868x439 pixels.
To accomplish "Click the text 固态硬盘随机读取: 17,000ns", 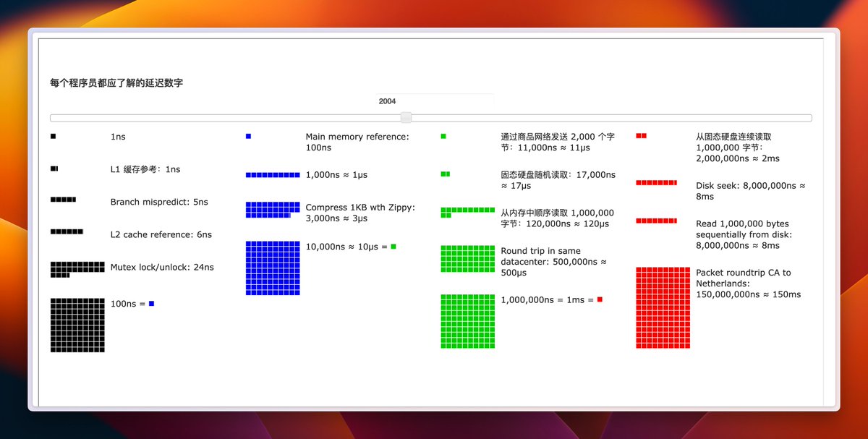I will click(558, 175).
